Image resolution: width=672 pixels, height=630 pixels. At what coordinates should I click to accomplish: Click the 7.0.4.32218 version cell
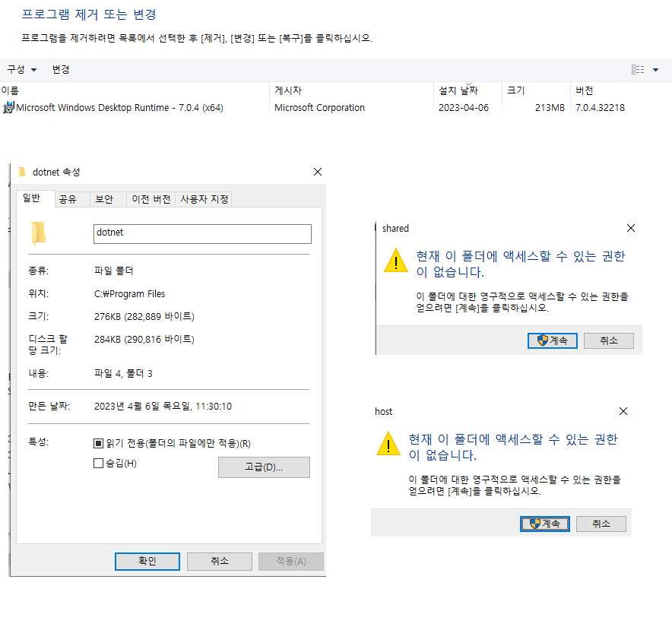(600, 108)
